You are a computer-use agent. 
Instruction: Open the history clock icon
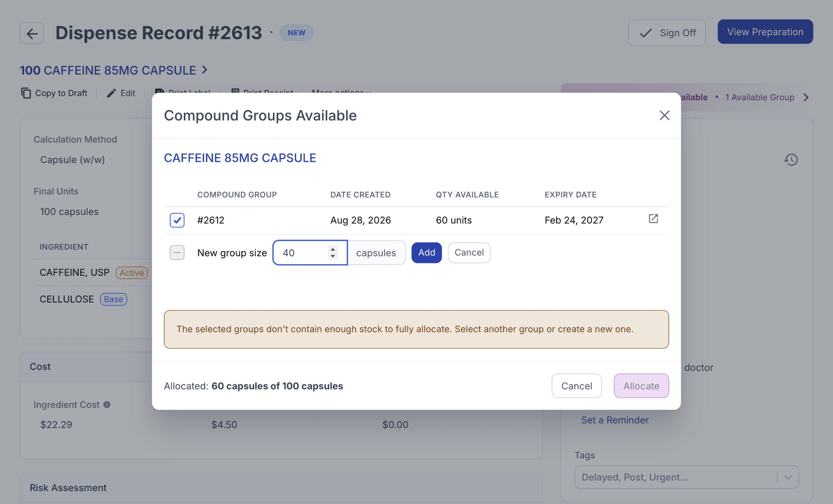point(791,159)
